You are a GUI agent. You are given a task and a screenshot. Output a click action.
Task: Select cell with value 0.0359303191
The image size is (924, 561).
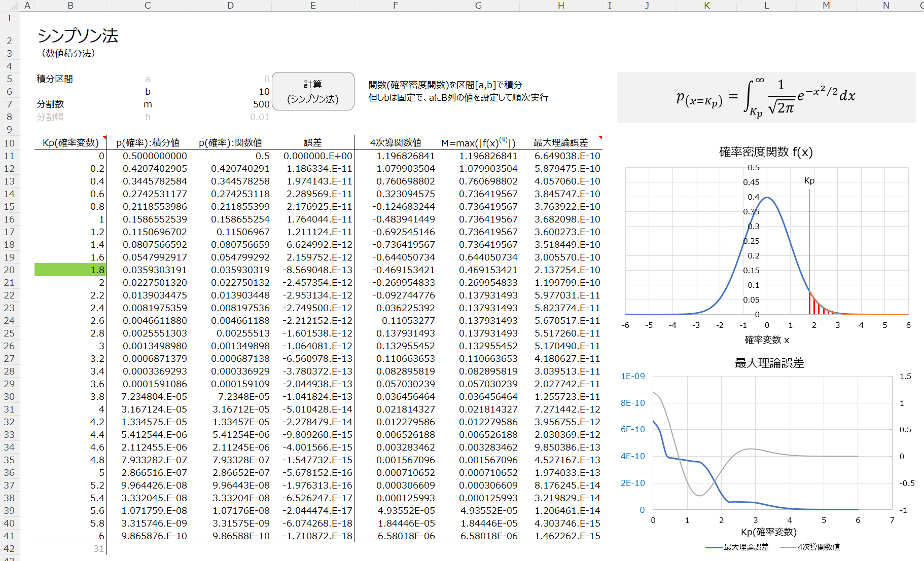[148, 270]
